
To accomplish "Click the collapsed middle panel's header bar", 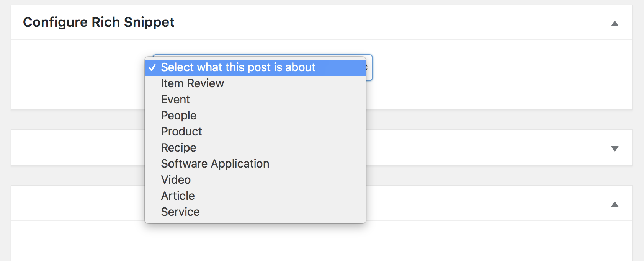I will coord(498,148).
